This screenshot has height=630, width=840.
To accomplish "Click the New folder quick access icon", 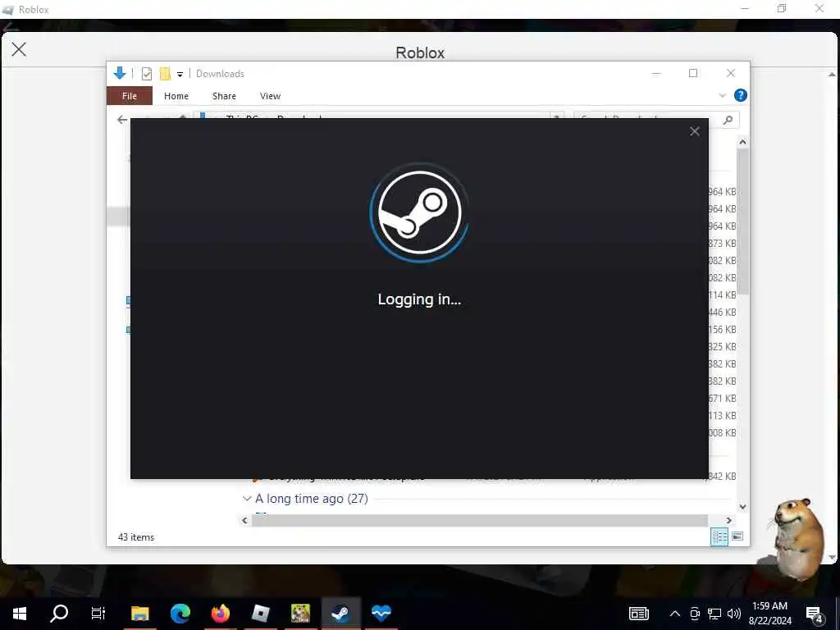I will 165,73.
